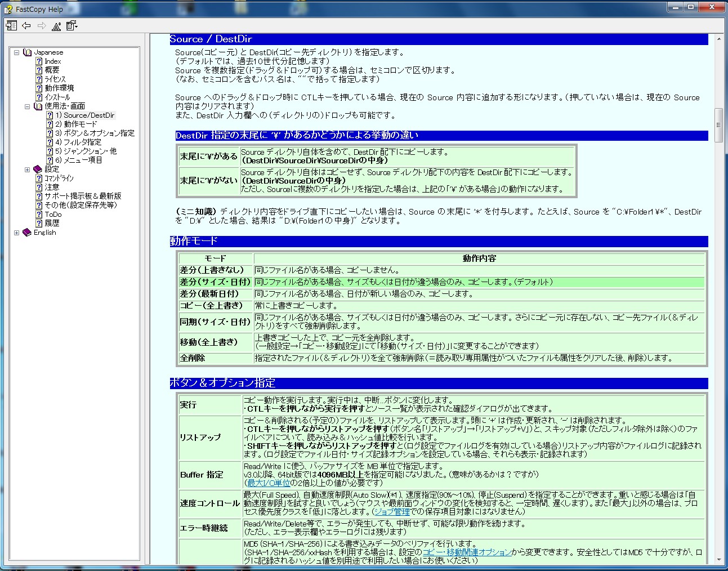The height and width of the screenshot is (571, 728).
Task: Click the page icon beside 概要
Action: click(39, 70)
